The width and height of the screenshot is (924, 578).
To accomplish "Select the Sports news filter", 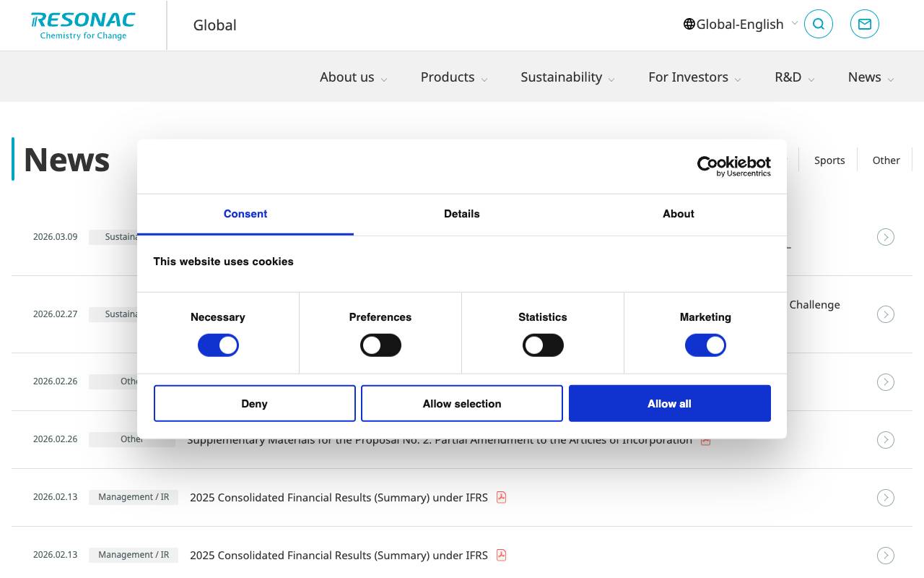I will [829, 160].
